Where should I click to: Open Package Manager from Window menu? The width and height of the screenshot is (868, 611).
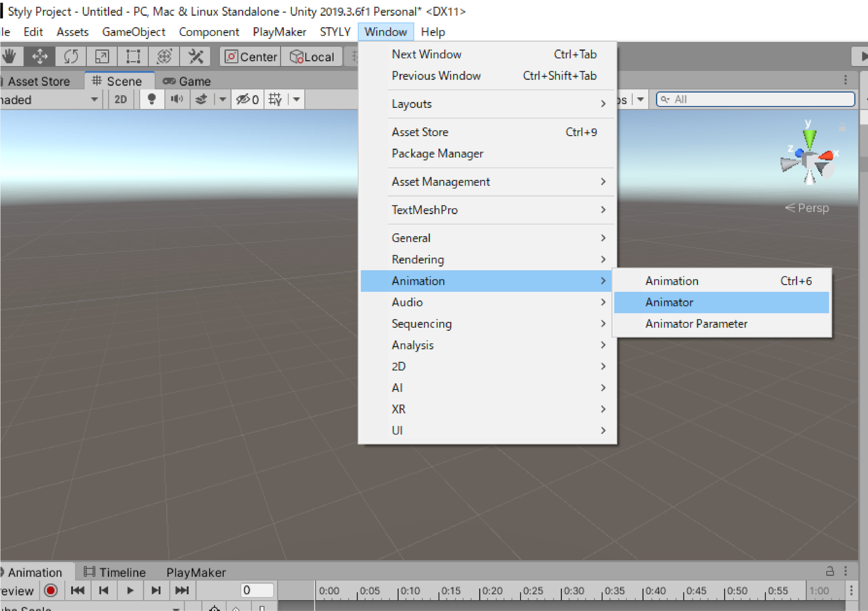coord(488,153)
